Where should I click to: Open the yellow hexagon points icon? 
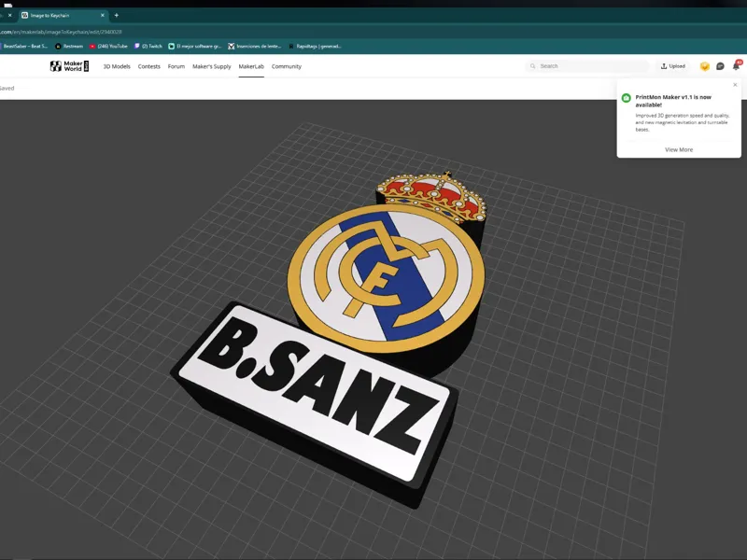[x=705, y=66]
